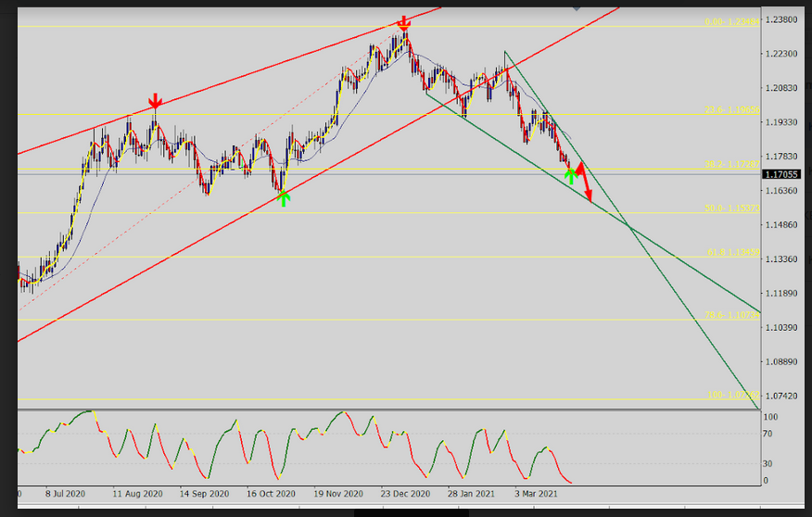Select the 23.6 Fibonacci level label 1.19656
This screenshot has height=517, width=812.
click(731, 109)
